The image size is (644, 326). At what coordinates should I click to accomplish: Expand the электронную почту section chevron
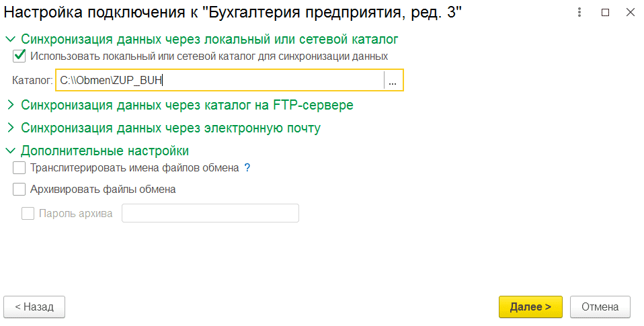point(11,128)
